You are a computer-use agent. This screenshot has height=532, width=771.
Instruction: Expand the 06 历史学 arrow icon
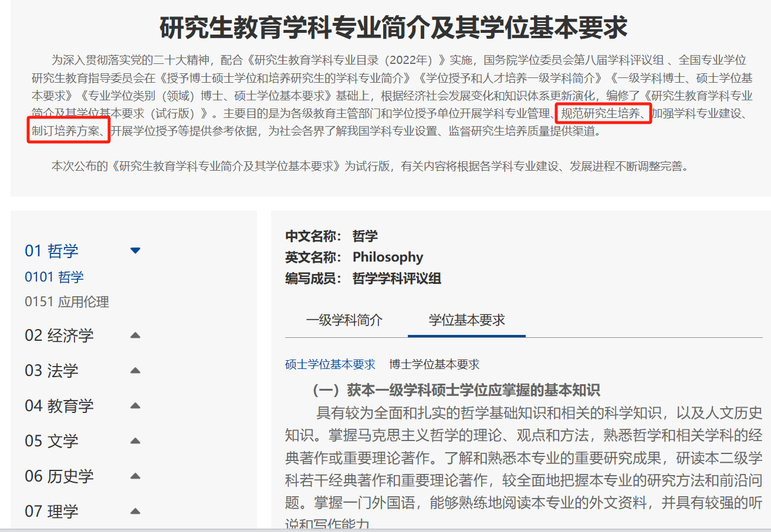pos(136,476)
